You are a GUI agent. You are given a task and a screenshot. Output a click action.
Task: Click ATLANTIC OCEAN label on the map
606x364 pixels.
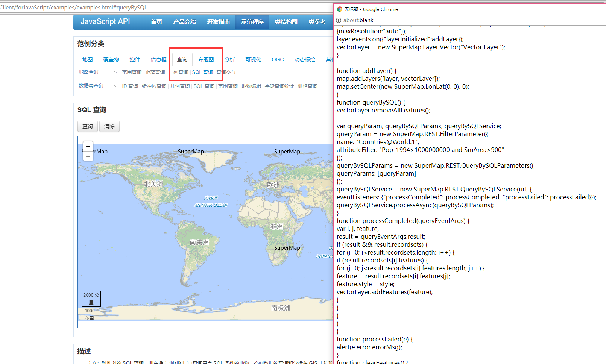pos(211,205)
